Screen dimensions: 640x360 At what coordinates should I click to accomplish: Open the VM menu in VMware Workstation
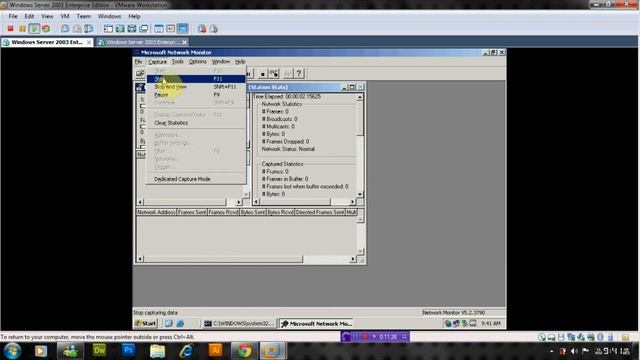pyautogui.click(x=64, y=16)
